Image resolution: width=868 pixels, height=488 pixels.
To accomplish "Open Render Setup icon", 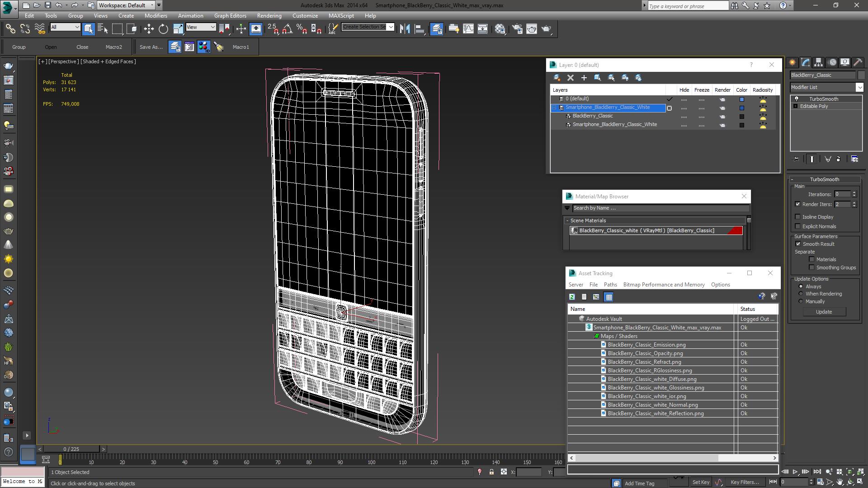I will point(517,29).
